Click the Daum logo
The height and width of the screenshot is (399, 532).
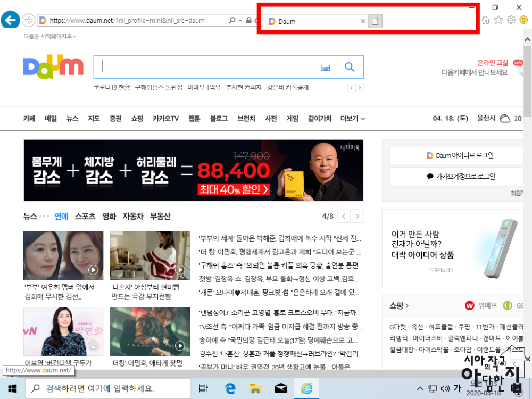click(x=53, y=66)
